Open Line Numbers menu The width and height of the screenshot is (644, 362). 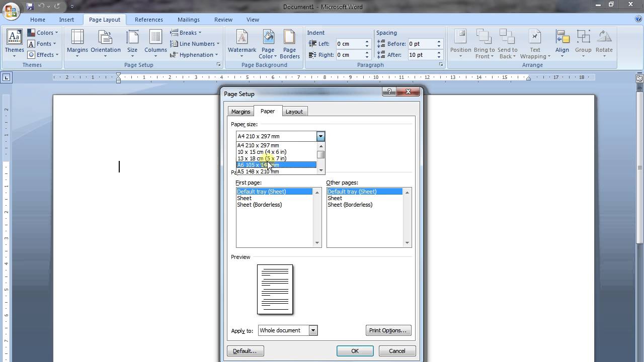point(195,44)
